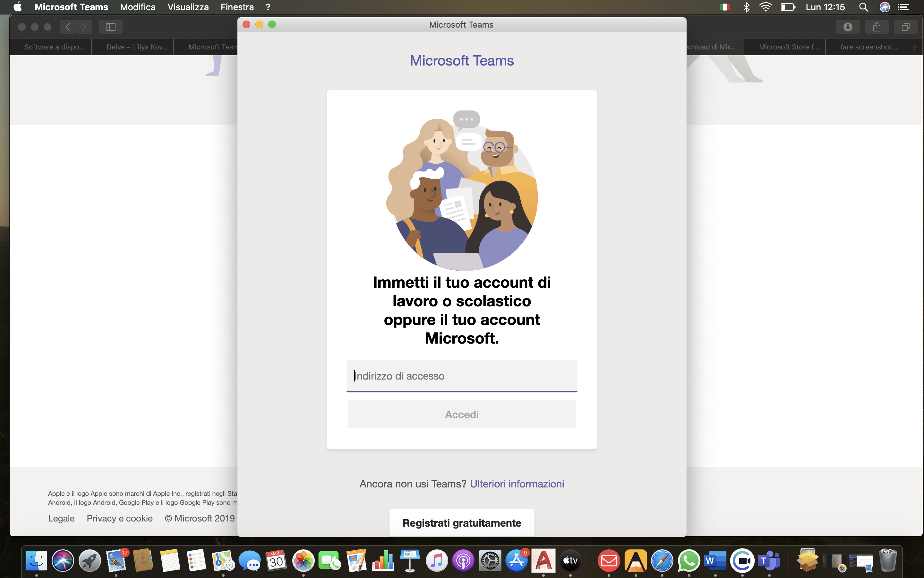This screenshot has height=578, width=924.
Task: Open the Trash in the Dock
Action: 888,560
